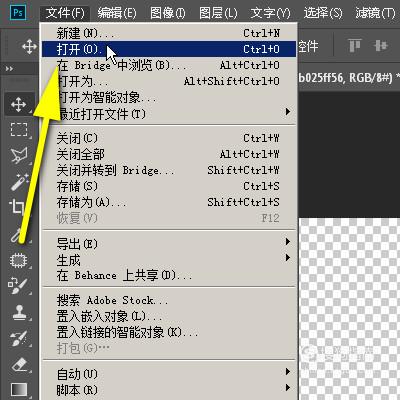This screenshot has width=400, height=400.
Task: Choose 新建(N)... from the File menu
Action: point(169,33)
